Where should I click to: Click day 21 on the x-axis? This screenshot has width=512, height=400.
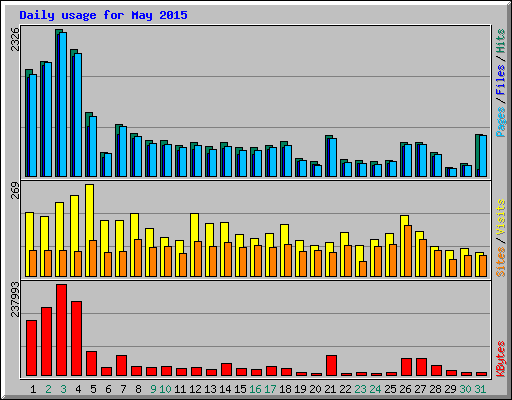coord(330,389)
